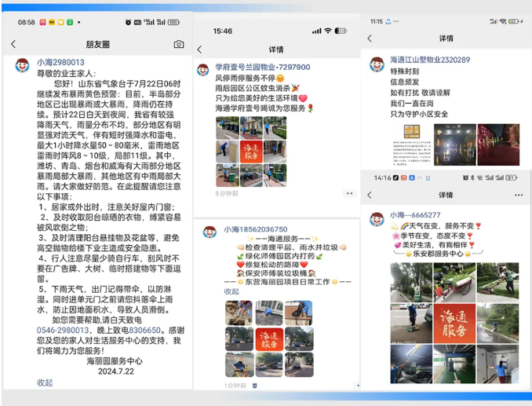View first photo in 海丽园 post grid
532x406 pixels.
click(239, 313)
